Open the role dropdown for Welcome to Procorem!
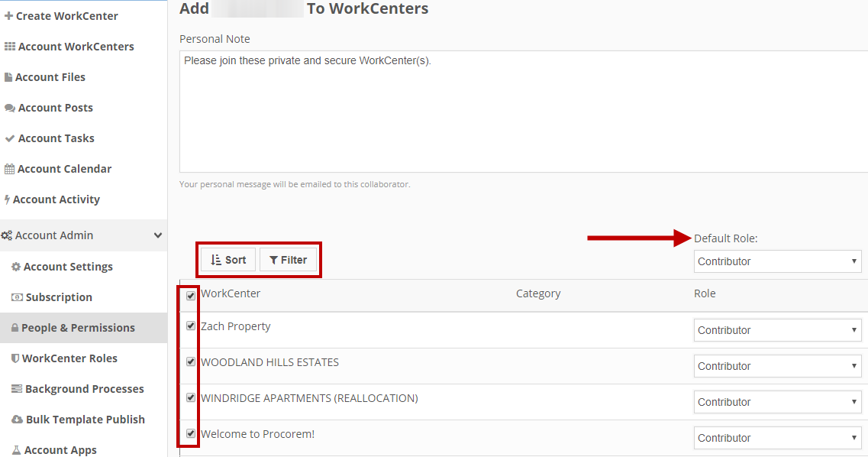Screen dimensions: 868x457 tap(777, 438)
